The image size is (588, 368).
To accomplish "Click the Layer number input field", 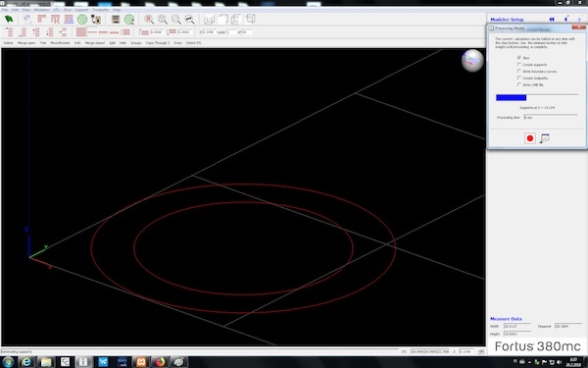I will tap(231, 32).
